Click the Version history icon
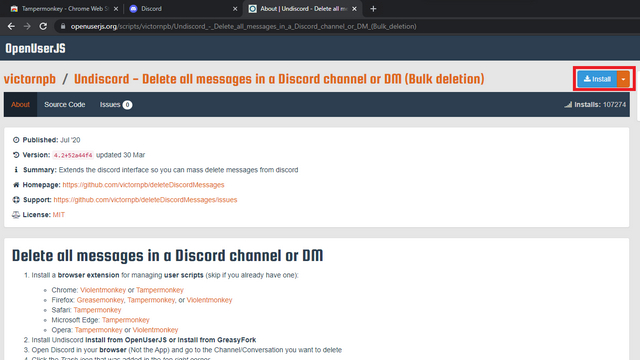 pyautogui.click(x=16, y=155)
